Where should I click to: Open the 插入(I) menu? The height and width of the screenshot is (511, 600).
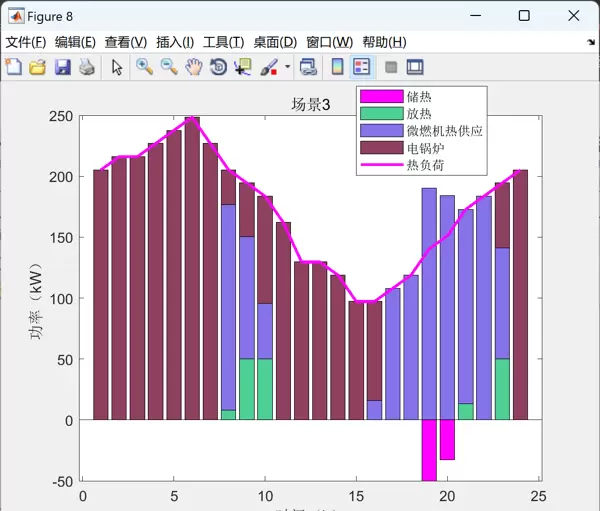click(x=175, y=42)
